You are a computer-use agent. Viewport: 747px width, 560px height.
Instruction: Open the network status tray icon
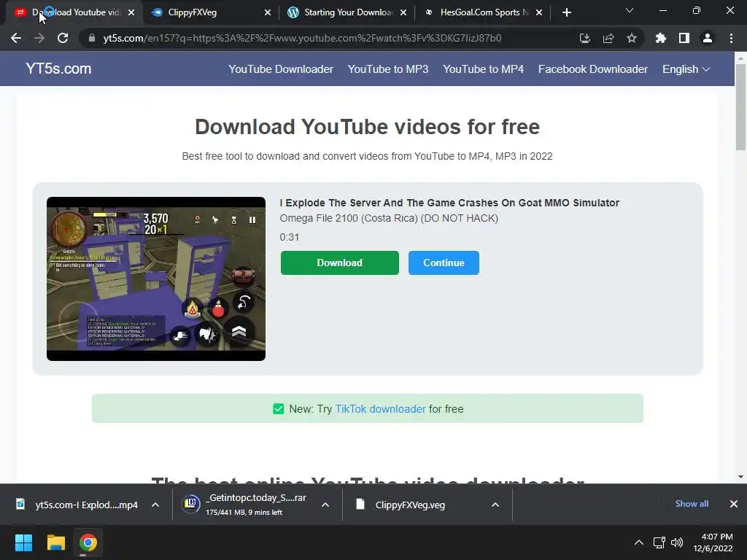[659, 542]
